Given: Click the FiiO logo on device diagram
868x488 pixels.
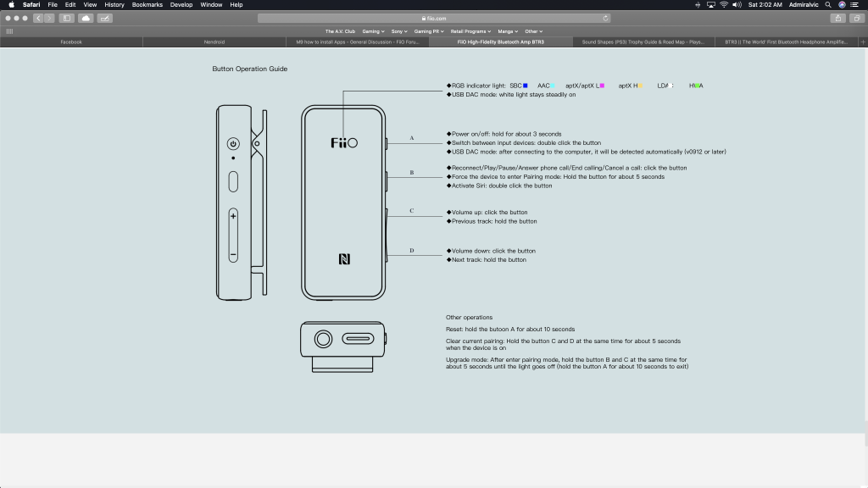Looking at the screenshot, I should click(344, 143).
